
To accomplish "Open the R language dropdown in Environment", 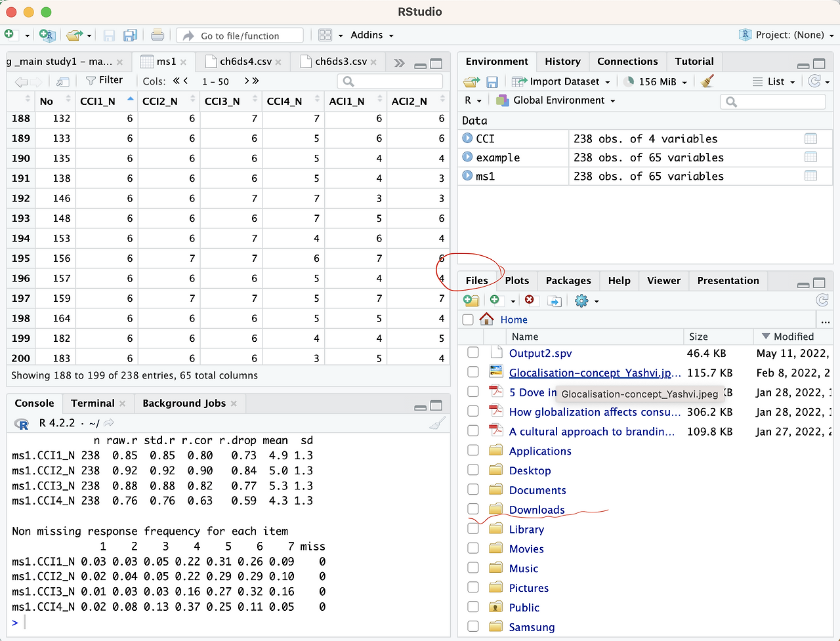I will pos(473,100).
